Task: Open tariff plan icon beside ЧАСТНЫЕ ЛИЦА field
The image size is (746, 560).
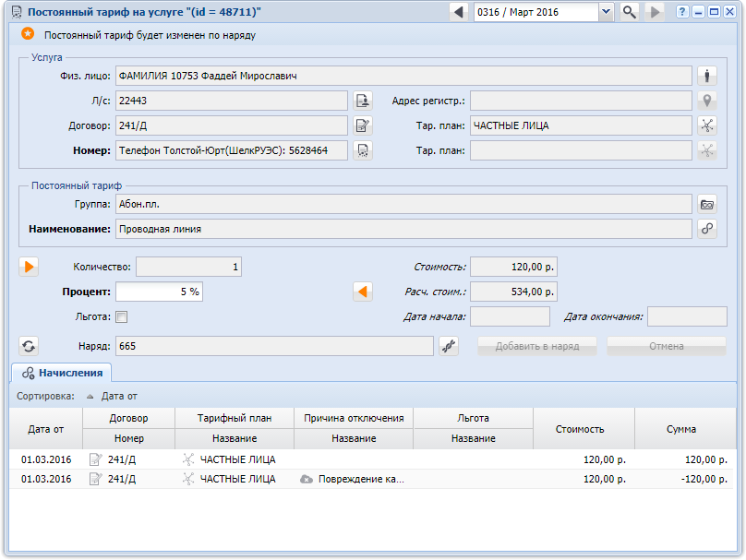Action: pyautogui.click(x=707, y=125)
